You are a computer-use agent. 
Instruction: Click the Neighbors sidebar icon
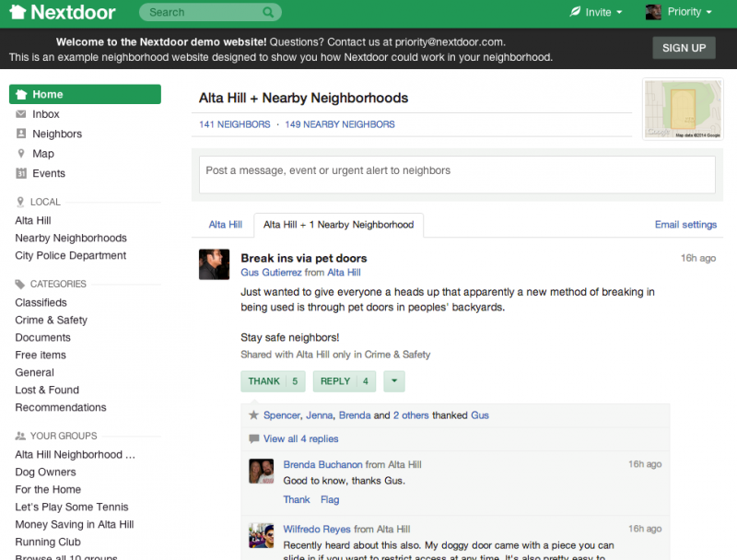[x=20, y=134]
